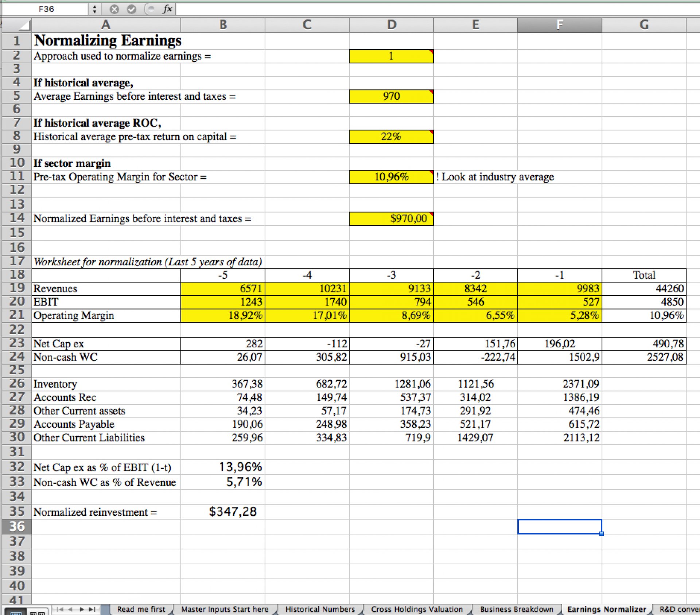
Task: Select column E header
Action: click(475, 25)
